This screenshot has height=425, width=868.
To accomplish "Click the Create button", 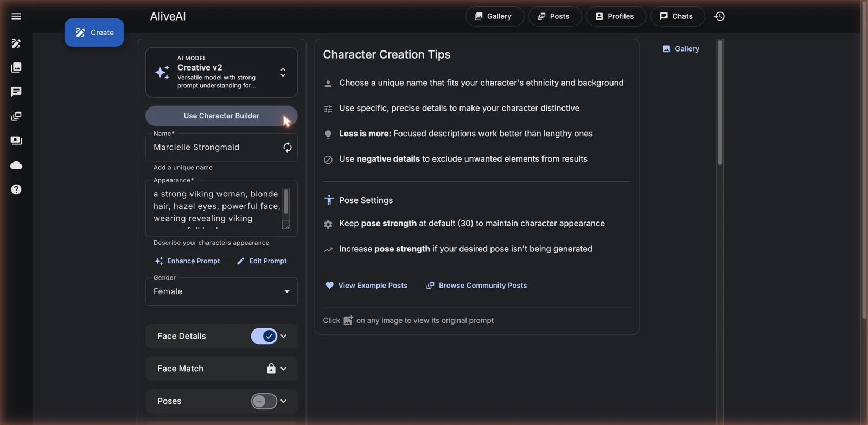I will 94,33.
